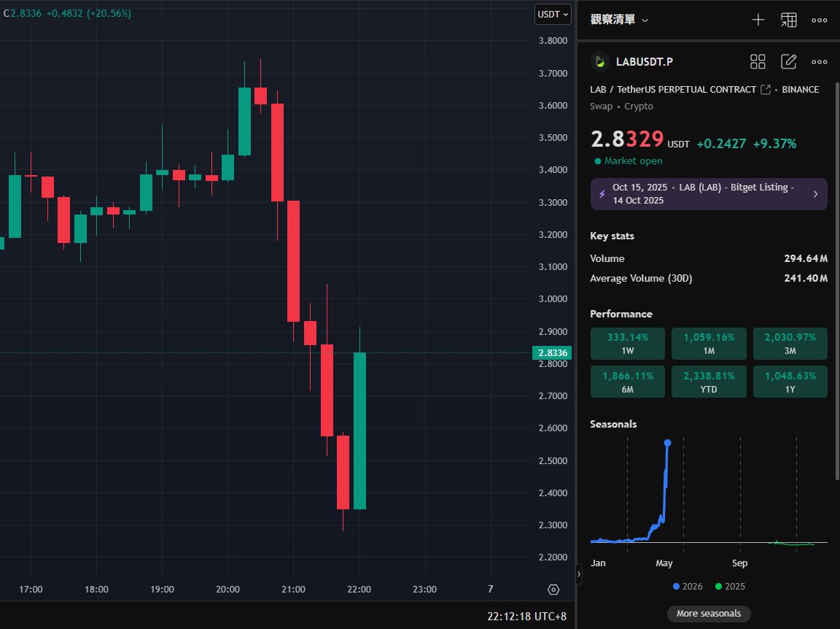Screen dimensions: 840x629
Task: Click the 21:00 time axis label
Action: (293, 590)
